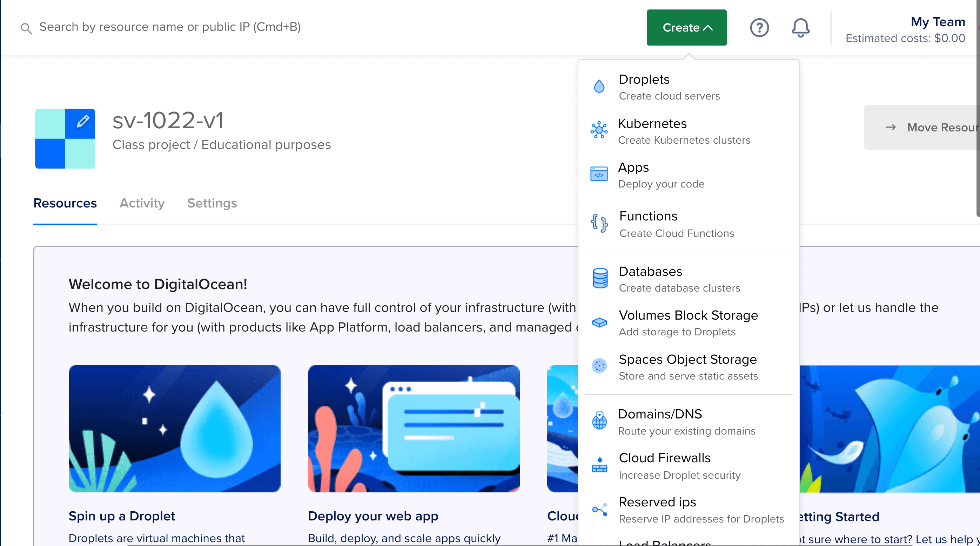The width and height of the screenshot is (980, 546).
Task: Select Kubernetes from the Create menu
Action: [x=688, y=131]
